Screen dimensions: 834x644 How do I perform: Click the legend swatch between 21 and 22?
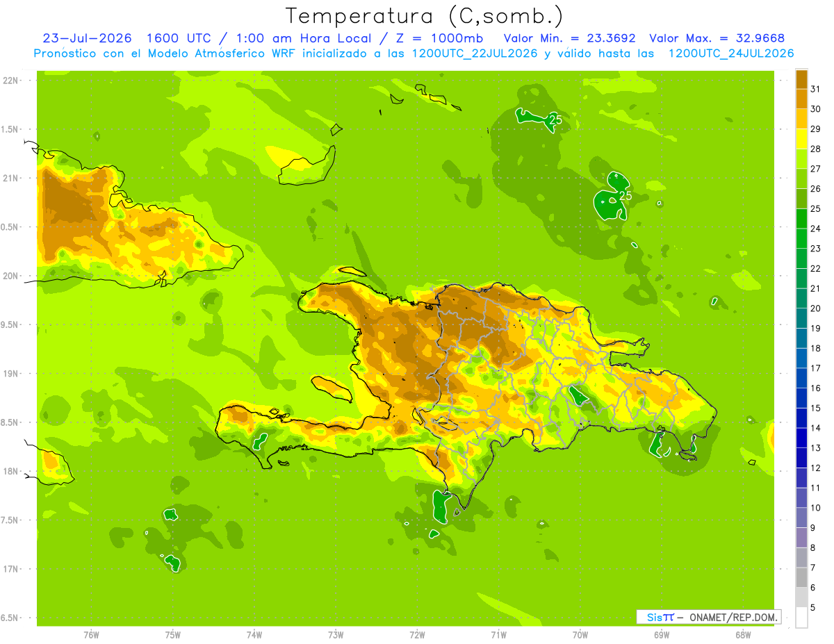click(801, 279)
